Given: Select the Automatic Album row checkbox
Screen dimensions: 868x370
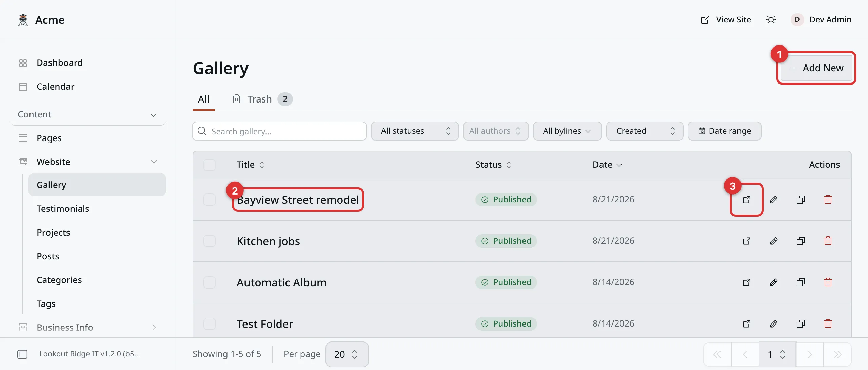Looking at the screenshot, I should point(210,282).
